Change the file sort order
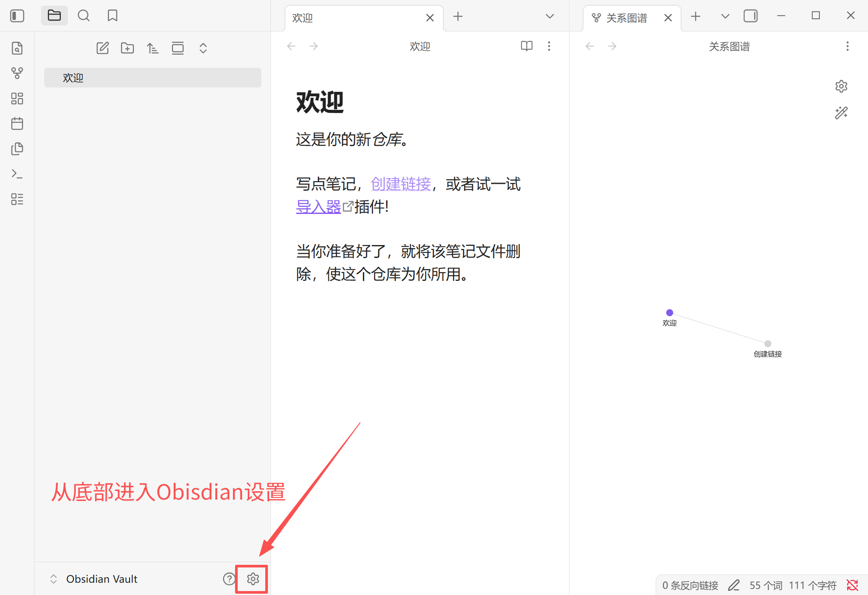 (x=152, y=48)
